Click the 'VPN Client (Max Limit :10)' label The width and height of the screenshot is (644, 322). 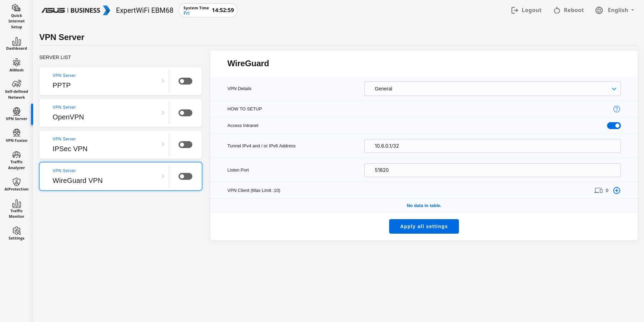[254, 191]
